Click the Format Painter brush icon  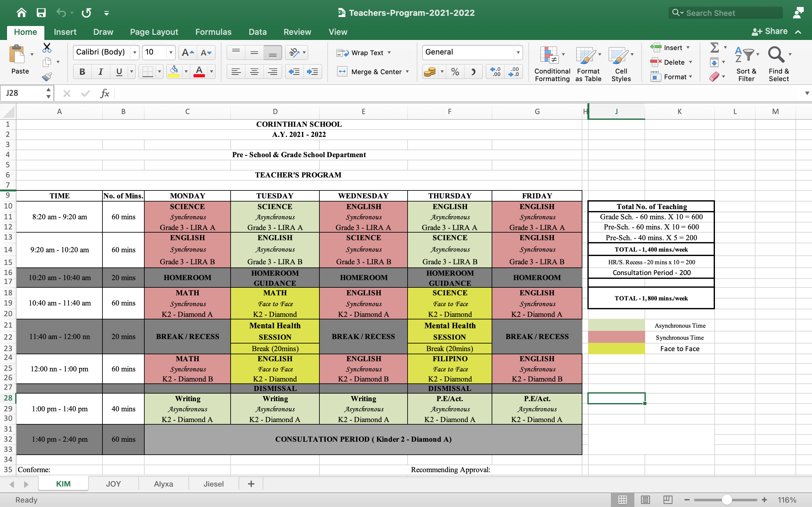(x=47, y=77)
